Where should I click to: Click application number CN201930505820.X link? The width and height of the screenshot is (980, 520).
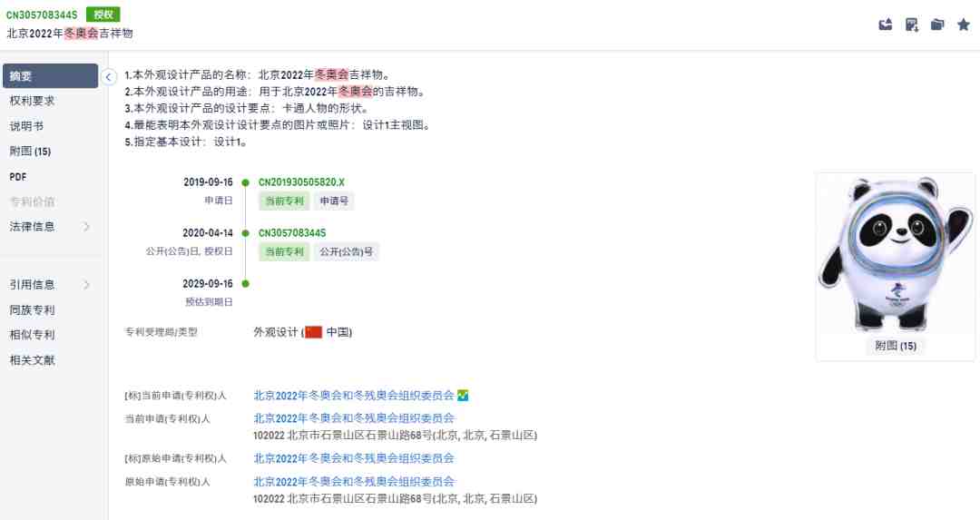[x=301, y=182]
